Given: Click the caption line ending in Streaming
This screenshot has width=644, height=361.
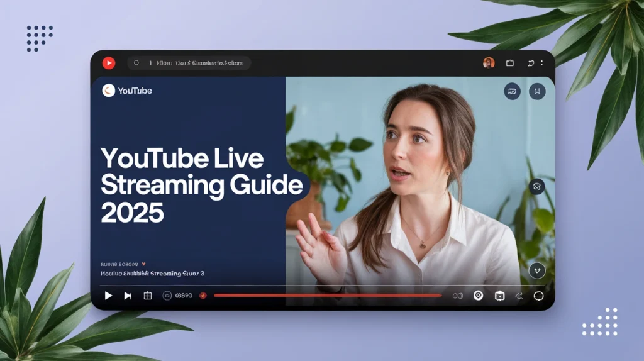Looking at the screenshot, I should tap(152, 274).
